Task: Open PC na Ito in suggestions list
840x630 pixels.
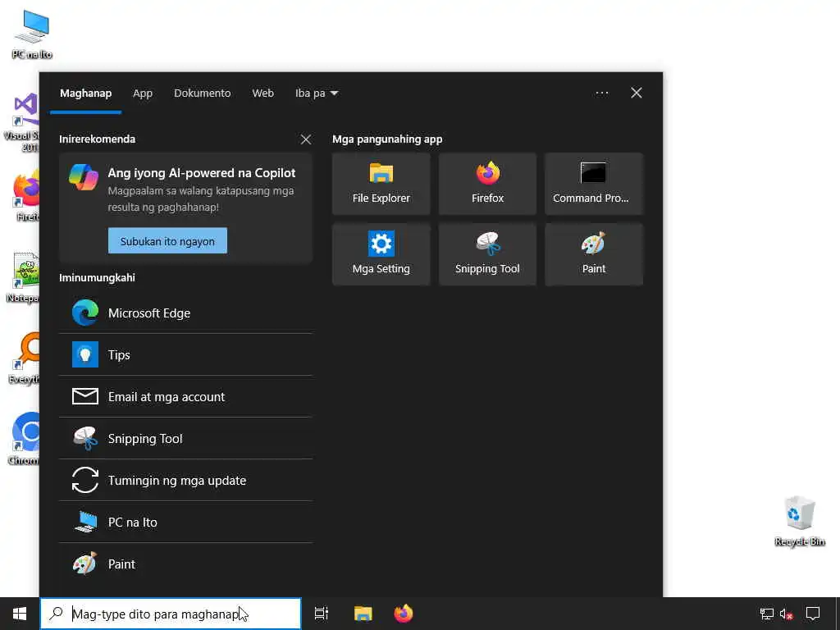Action: tap(185, 522)
